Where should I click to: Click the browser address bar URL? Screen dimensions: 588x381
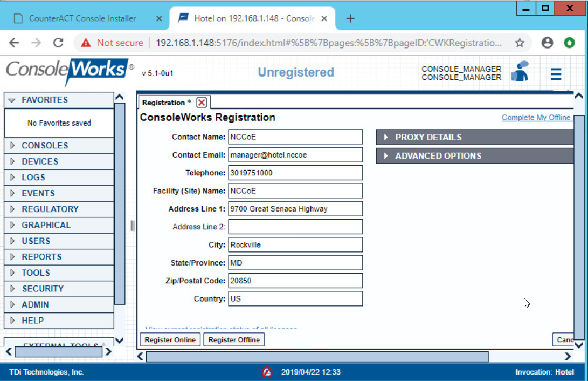click(x=329, y=43)
